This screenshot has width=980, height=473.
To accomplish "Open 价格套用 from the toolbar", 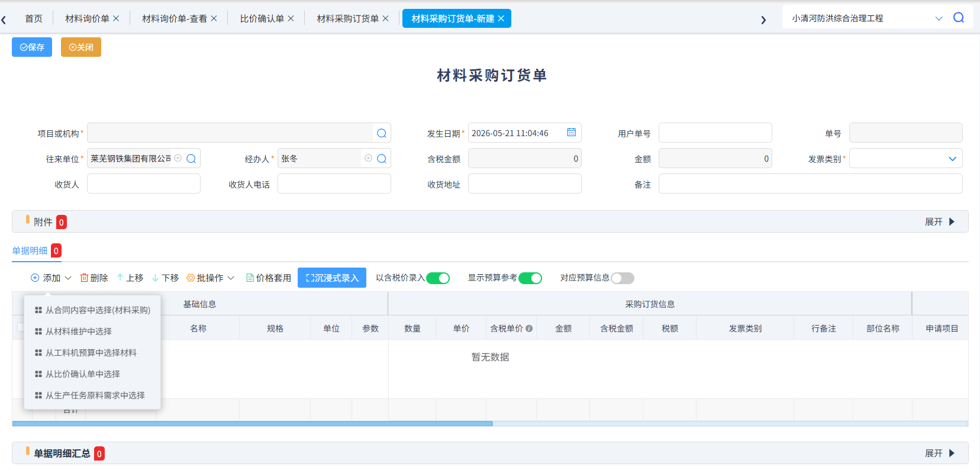I will (x=269, y=278).
